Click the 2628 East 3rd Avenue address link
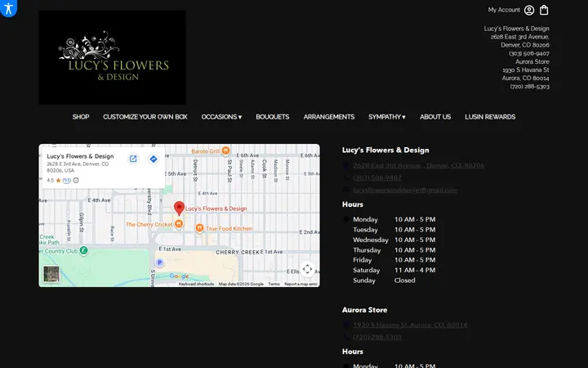Viewport: 588px width, 368px height. (x=418, y=165)
